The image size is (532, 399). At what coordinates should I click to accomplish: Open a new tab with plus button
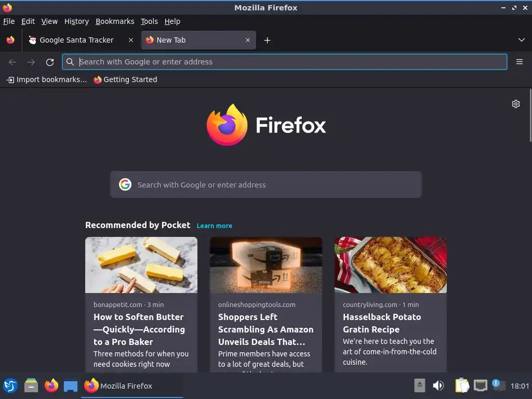(x=268, y=41)
